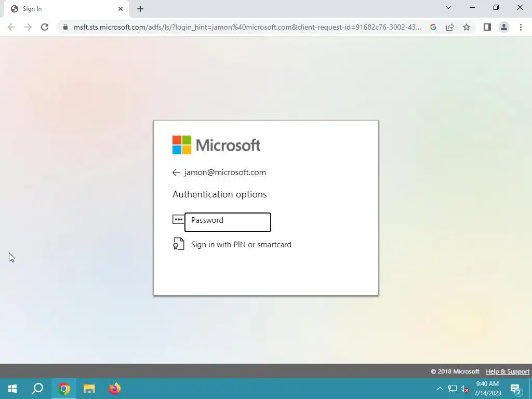The width and height of the screenshot is (532, 399).
Task: Click the jamon@microsoft.com account text
Action: (x=225, y=172)
